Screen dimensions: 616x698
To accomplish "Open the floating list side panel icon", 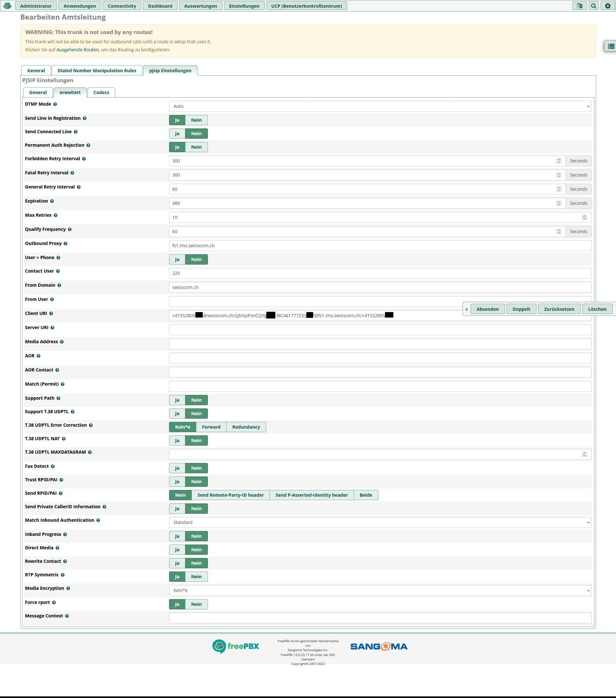I will pos(611,46).
